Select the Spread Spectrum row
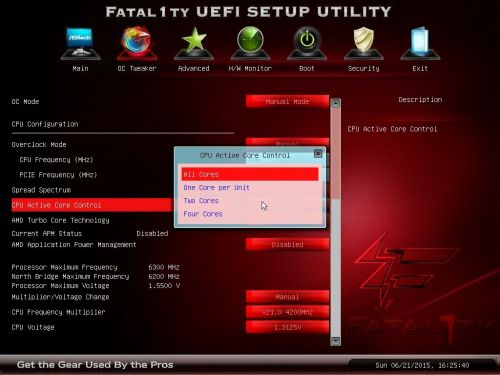The width and height of the screenshot is (500, 375). (41, 190)
